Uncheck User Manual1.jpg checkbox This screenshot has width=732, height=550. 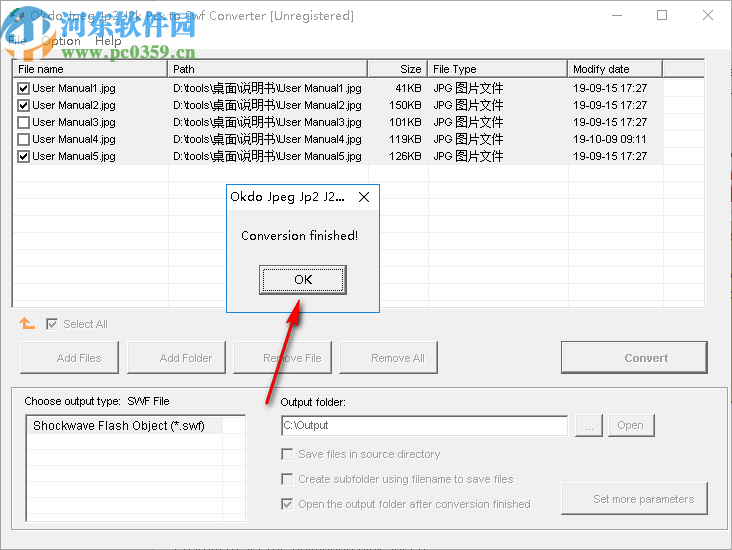tap(23, 88)
